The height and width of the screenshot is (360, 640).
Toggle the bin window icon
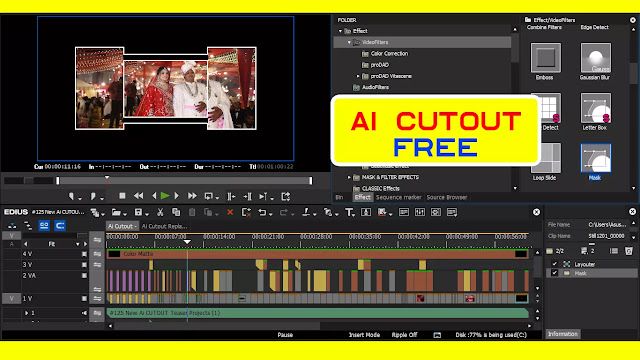tap(404, 212)
